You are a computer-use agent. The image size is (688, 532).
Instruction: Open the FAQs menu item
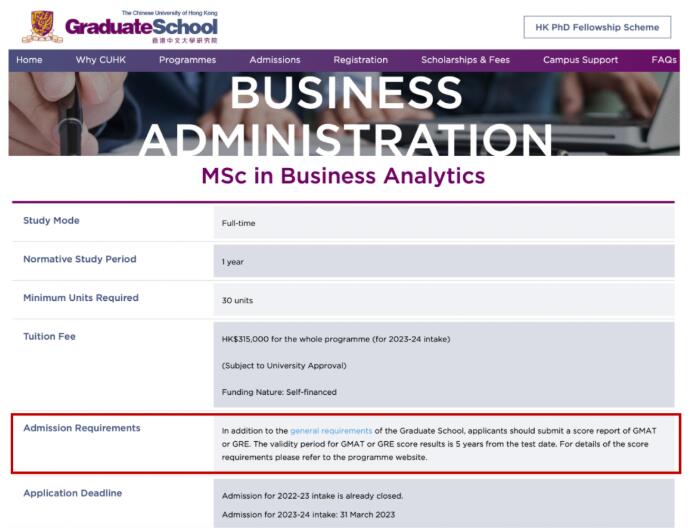[664, 60]
